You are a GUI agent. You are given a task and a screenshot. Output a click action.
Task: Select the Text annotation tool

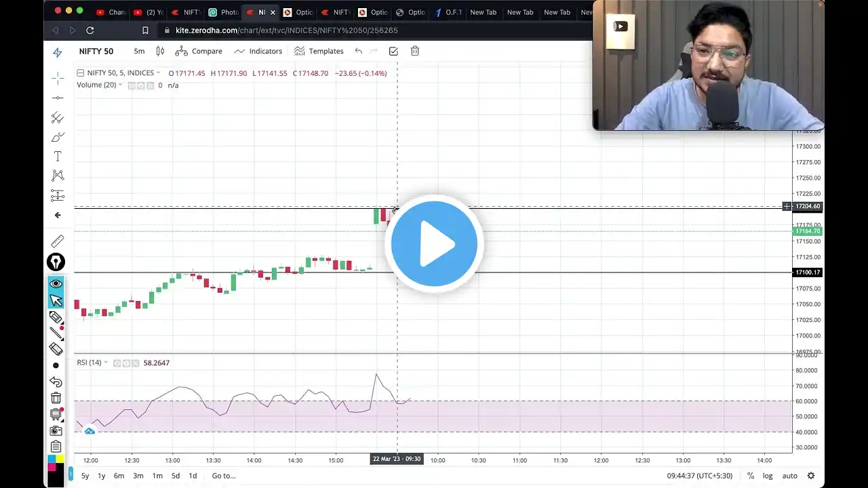click(58, 157)
